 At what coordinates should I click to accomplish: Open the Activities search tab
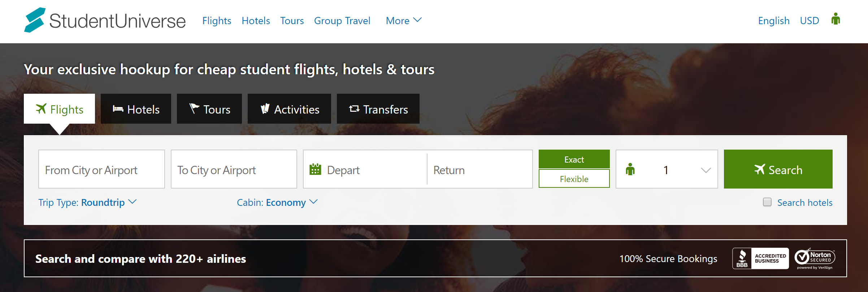289,109
